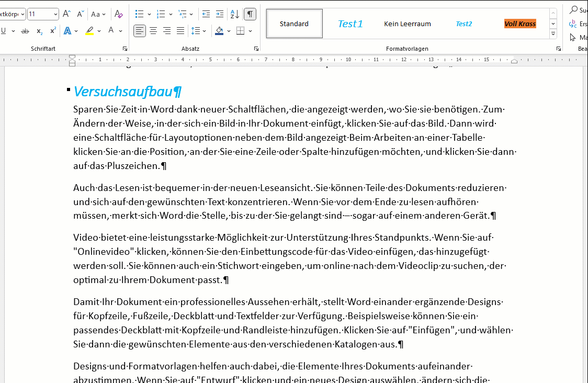Center-align the paragraph
This screenshot has width=588, height=383.
(x=153, y=31)
